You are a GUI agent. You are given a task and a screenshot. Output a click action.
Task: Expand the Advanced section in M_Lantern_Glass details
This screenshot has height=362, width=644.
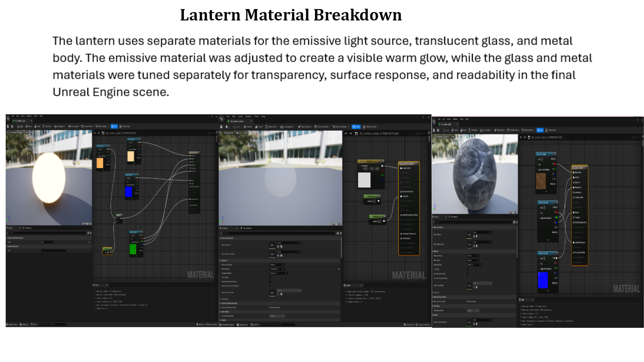click(x=220, y=299)
